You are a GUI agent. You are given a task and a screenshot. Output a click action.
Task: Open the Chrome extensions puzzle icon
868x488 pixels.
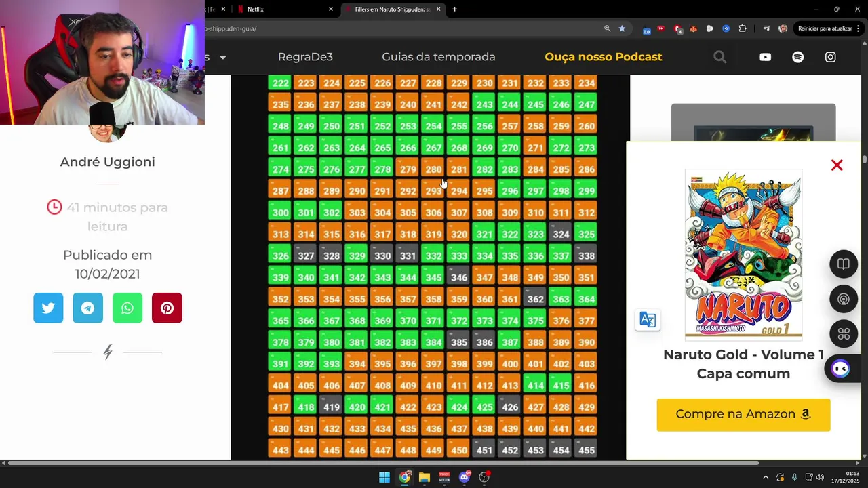pos(743,28)
